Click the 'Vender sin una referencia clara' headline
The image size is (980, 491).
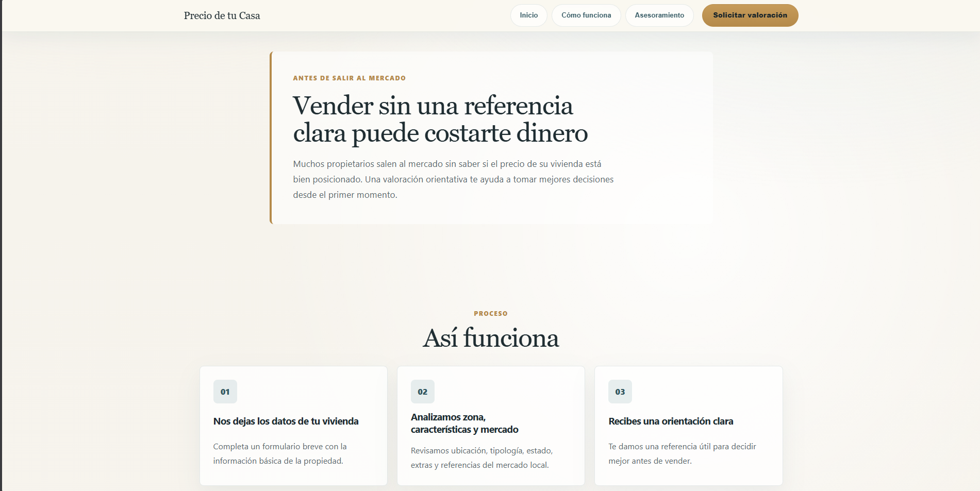pos(440,119)
